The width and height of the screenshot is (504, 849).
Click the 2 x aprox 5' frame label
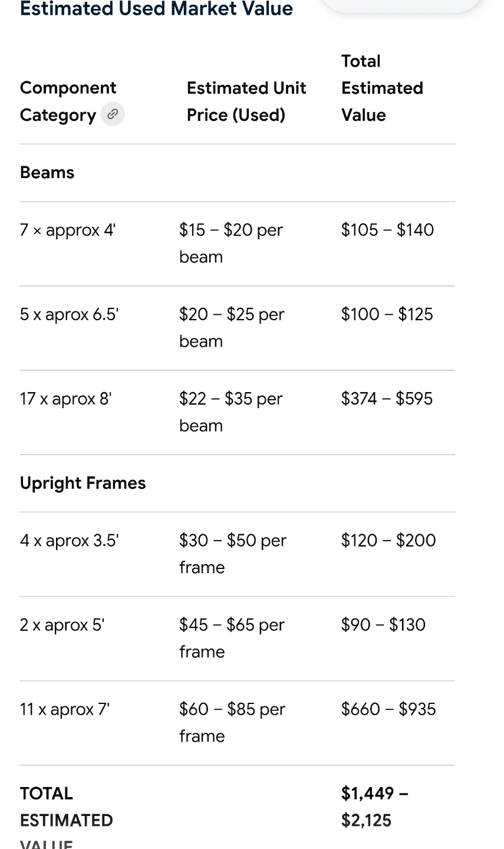(62, 625)
